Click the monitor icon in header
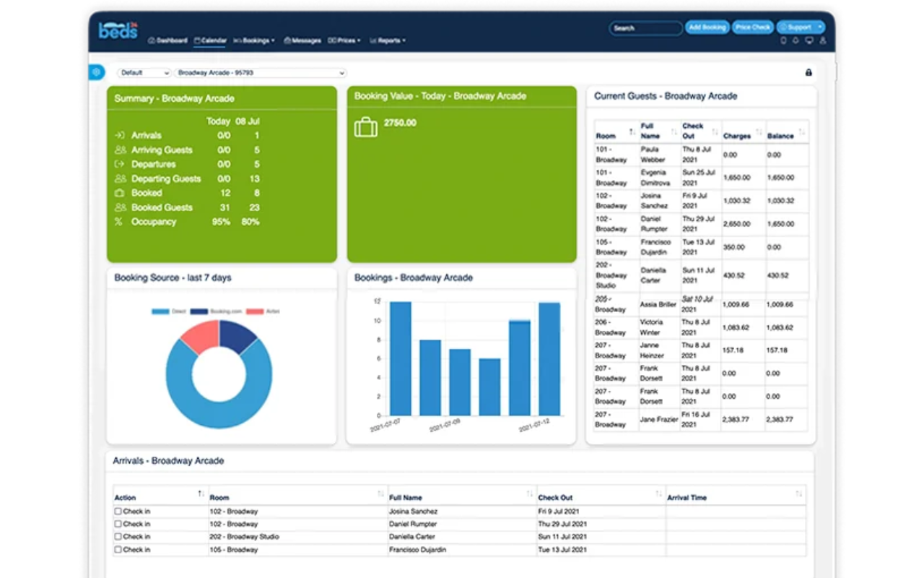924x578 pixels. (x=809, y=40)
